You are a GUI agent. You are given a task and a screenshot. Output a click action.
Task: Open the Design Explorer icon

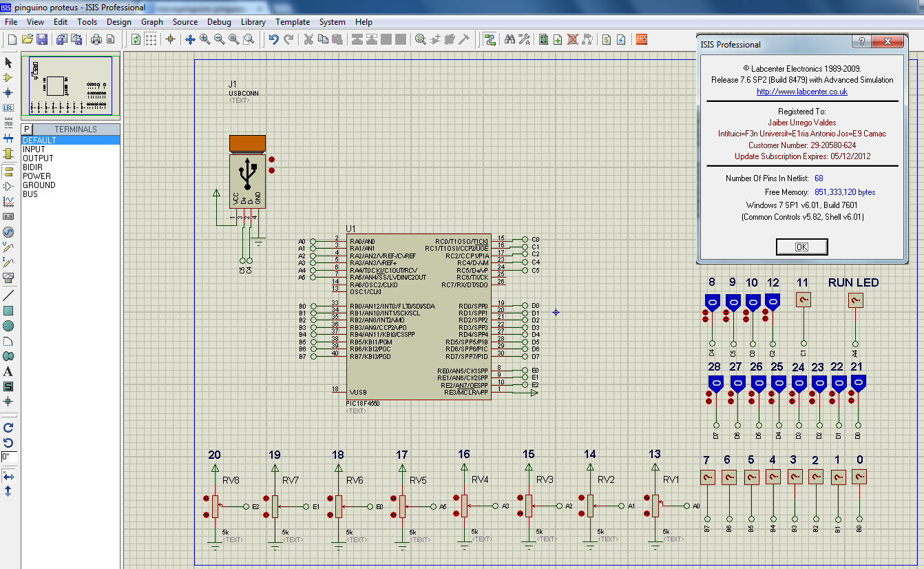pyautogui.click(x=544, y=39)
